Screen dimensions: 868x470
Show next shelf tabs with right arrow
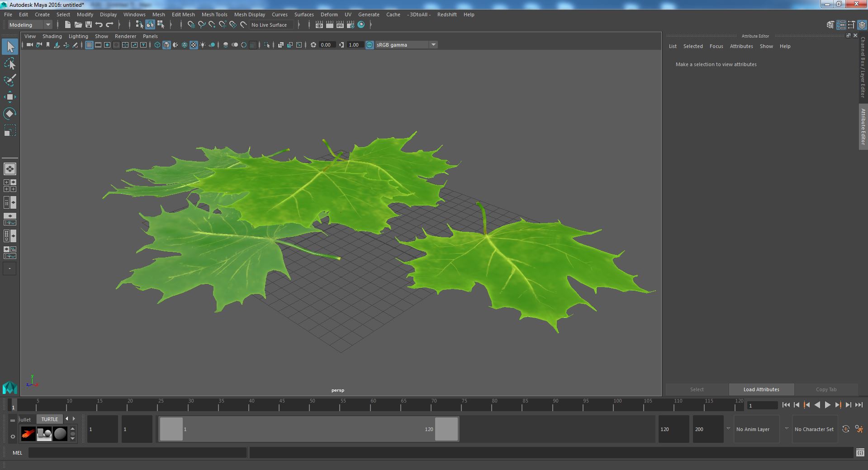[74, 419]
